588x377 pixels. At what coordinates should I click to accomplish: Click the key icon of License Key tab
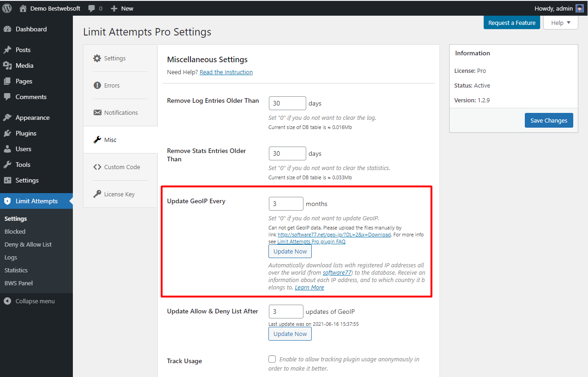pos(97,194)
